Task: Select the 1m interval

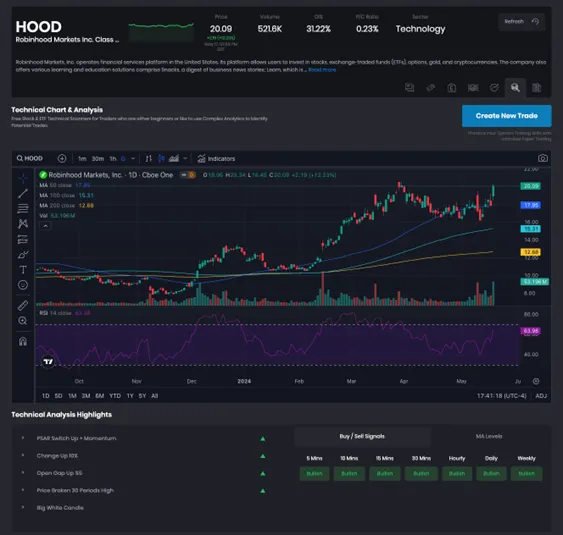Action: (82, 158)
